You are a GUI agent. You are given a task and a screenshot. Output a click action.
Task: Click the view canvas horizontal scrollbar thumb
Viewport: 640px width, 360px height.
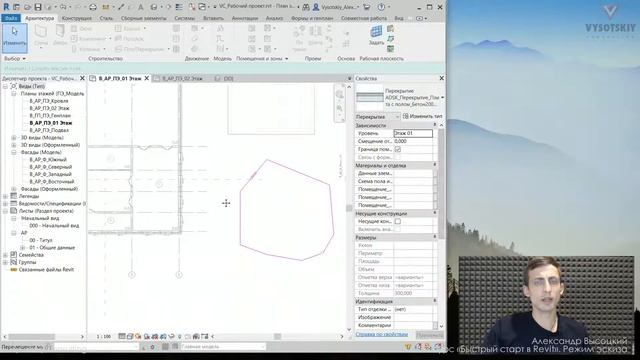pos(278,336)
